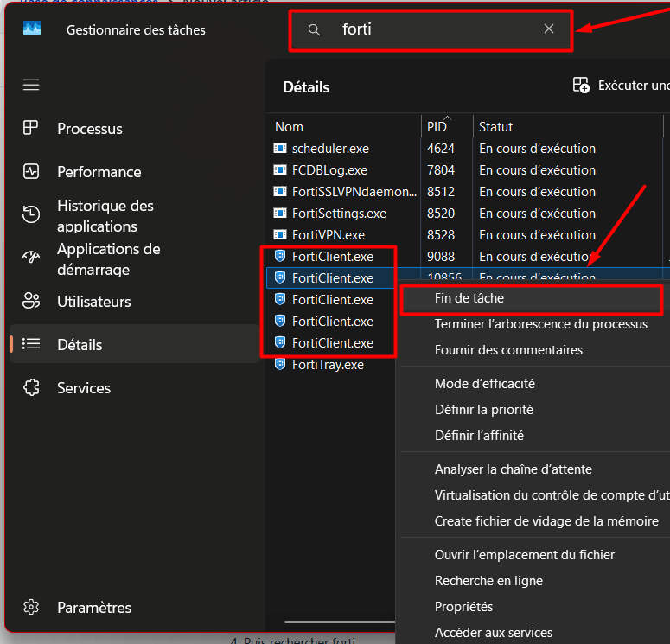Select the FortiTray.exe process
670x644 pixels.
point(331,365)
